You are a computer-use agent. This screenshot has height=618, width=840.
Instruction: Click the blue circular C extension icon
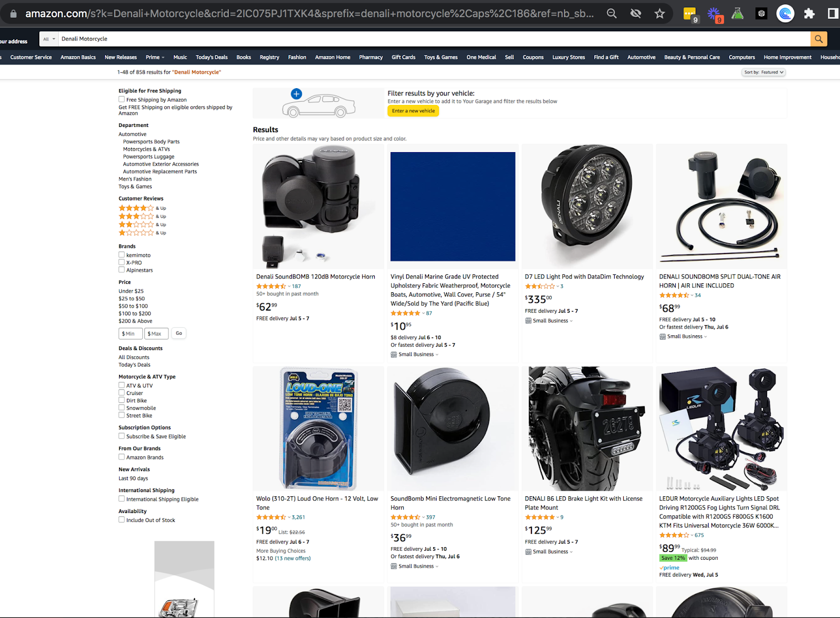click(785, 14)
